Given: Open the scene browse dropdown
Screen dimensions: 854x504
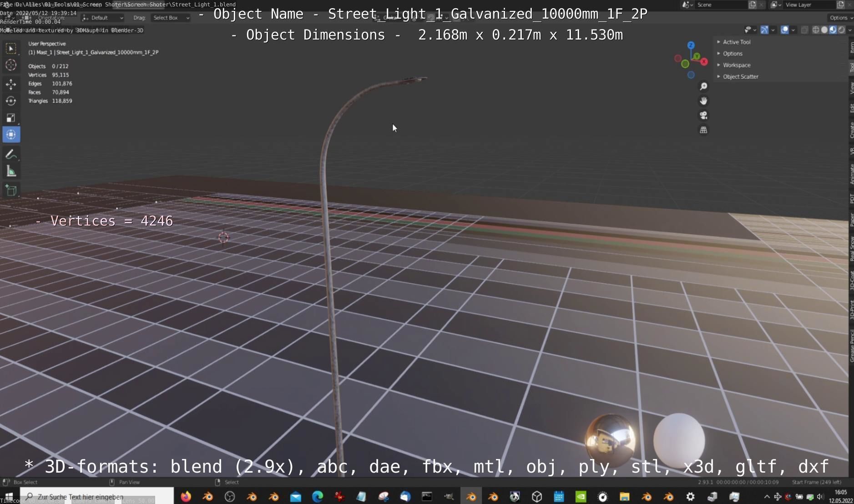Looking at the screenshot, I should 687,5.
